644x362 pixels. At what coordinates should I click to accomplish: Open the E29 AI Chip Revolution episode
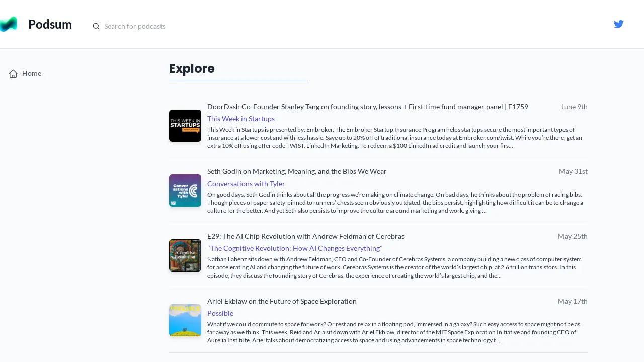pos(306,236)
